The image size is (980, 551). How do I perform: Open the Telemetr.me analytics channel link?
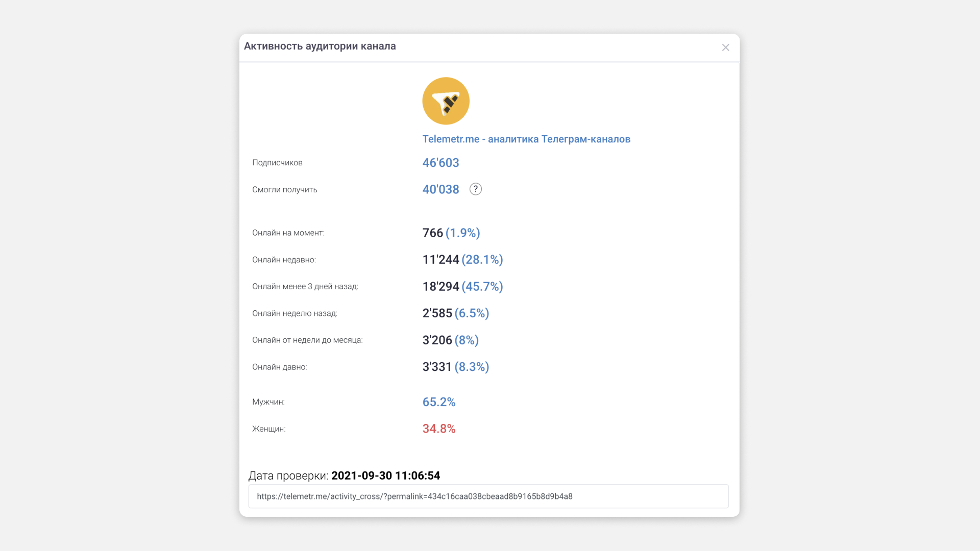[526, 139]
